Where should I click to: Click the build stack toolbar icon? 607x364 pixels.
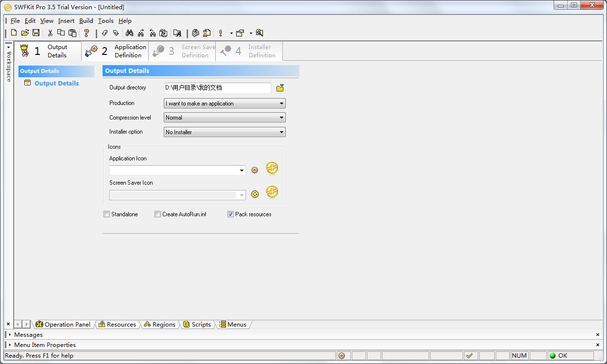point(195,33)
